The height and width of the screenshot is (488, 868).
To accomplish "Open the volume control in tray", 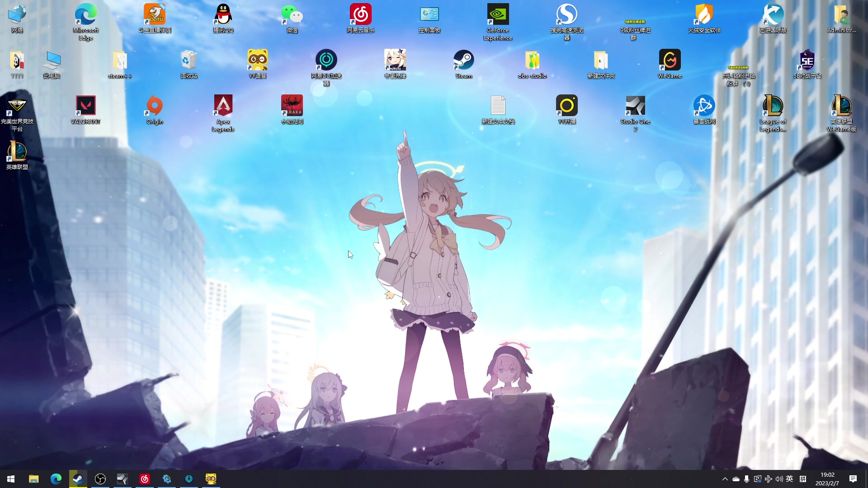I will [779, 479].
